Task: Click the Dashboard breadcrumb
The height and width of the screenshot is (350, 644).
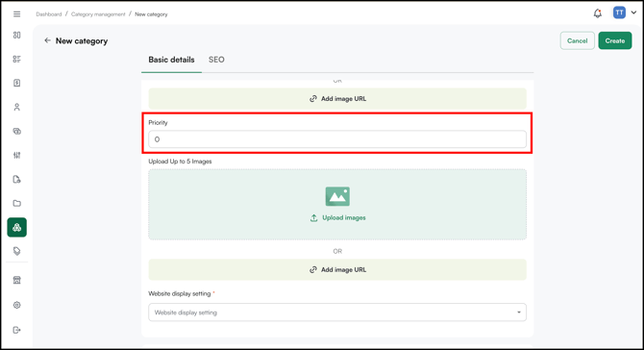Action: coord(48,14)
